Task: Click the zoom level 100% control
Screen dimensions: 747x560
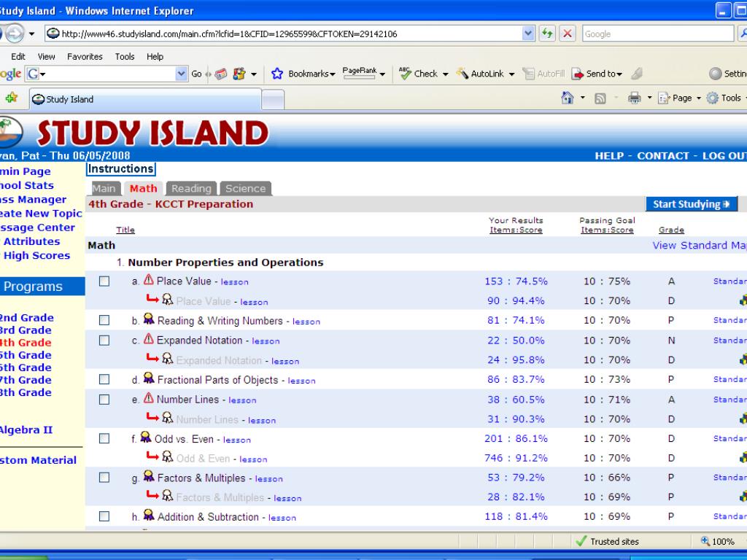Action: (718, 541)
